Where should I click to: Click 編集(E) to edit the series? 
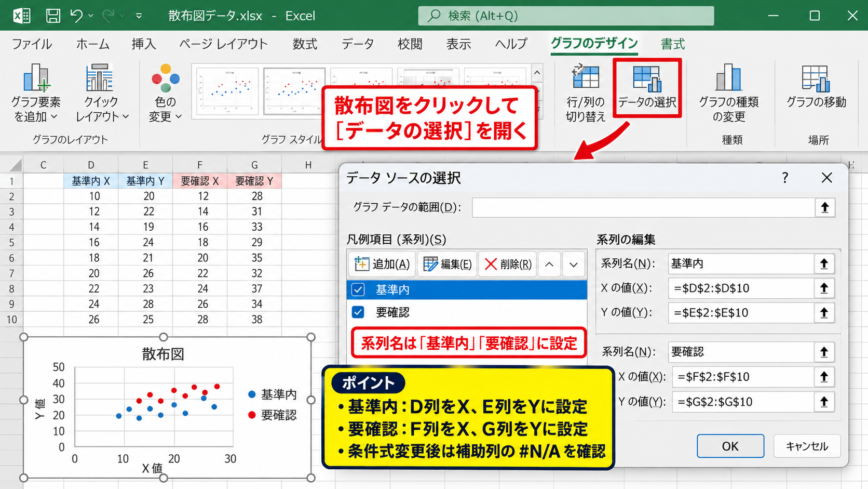tap(447, 265)
